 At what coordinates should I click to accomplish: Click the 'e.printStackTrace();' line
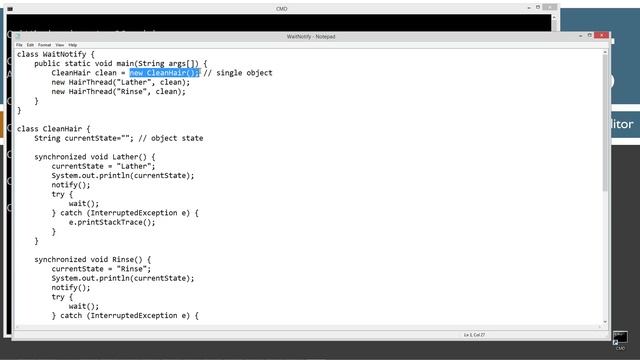[112, 222]
